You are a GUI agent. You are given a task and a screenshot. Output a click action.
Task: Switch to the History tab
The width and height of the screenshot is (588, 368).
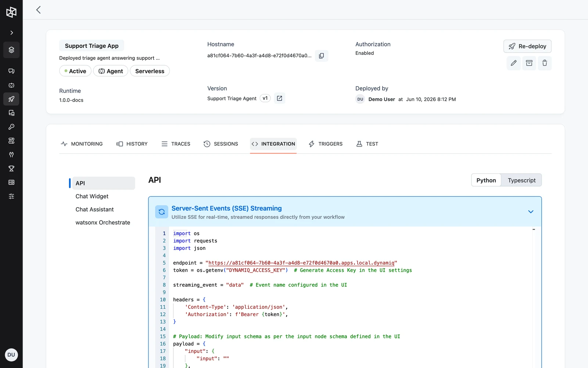click(x=132, y=144)
